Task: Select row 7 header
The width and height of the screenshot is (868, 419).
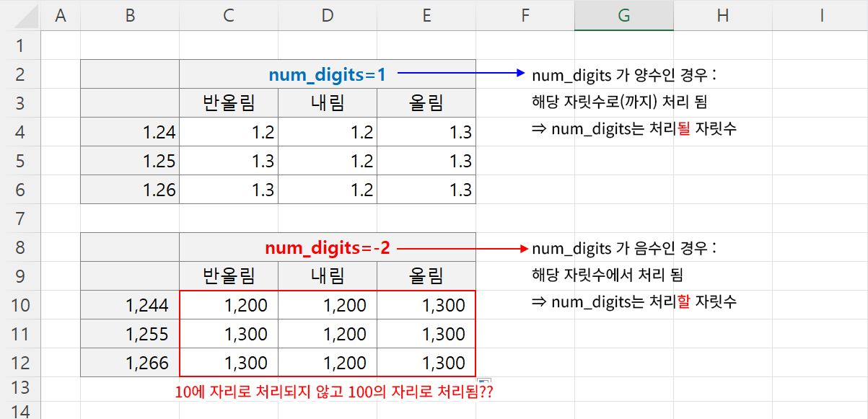Action: point(20,219)
